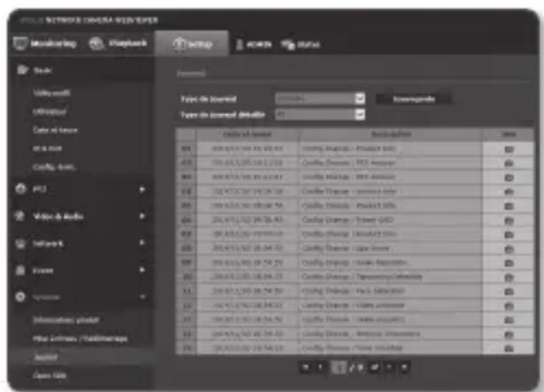Click the Sauvegarde button
The width and height of the screenshot is (544, 392).
click(x=413, y=98)
